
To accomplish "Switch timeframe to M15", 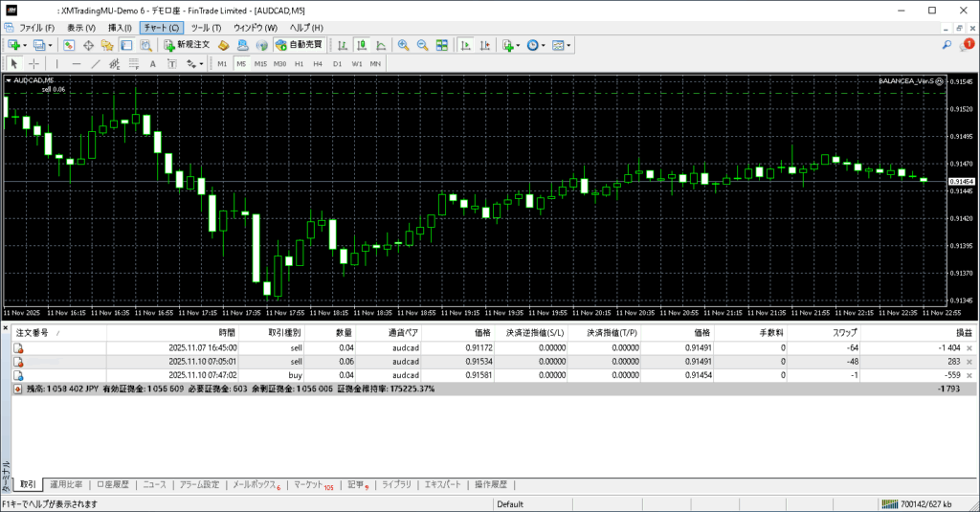I will point(259,64).
